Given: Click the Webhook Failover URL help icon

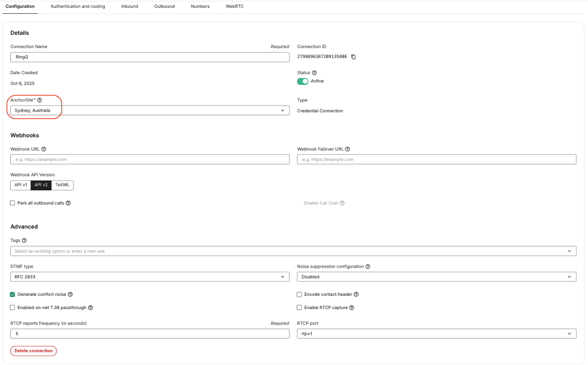Looking at the screenshot, I should pyautogui.click(x=347, y=149).
